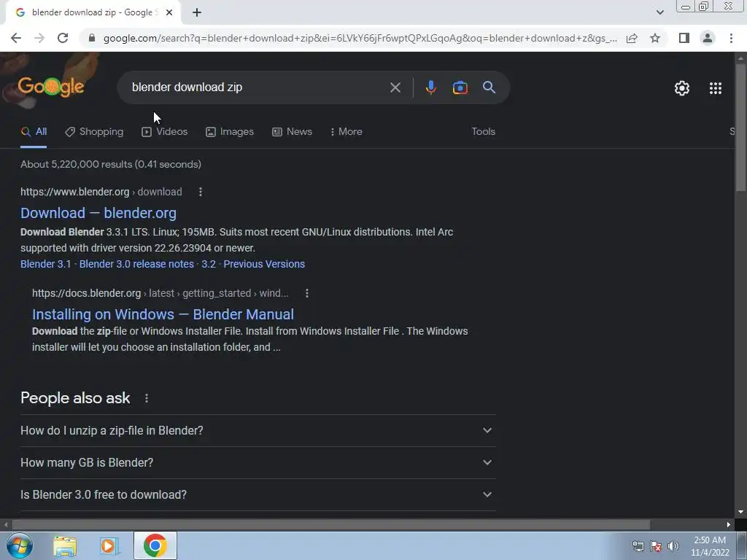Open the volume control in system tray

(x=673, y=546)
